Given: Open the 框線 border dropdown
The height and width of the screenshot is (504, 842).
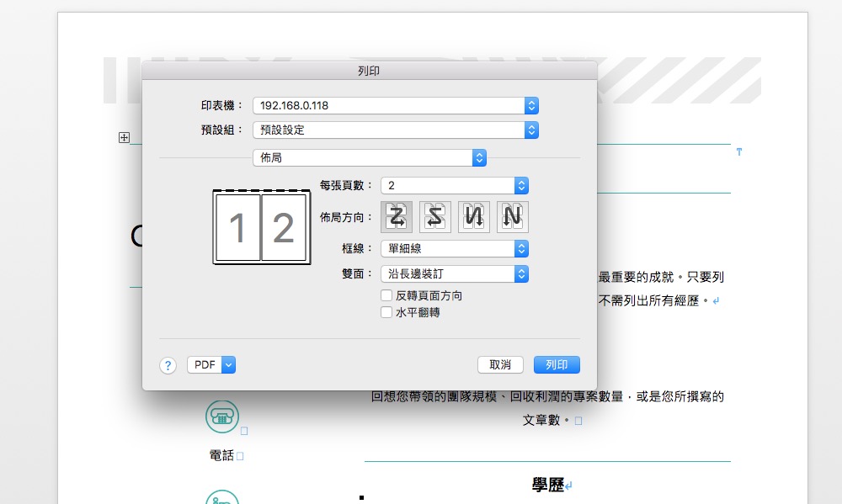Looking at the screenshot, I should click(x=455, y=248).
